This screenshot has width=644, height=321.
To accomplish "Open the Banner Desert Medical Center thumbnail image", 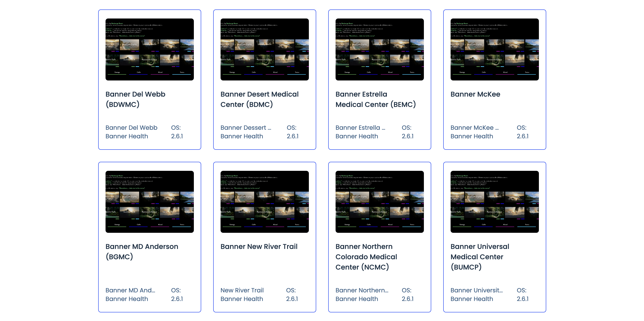I will tap(264, 49).
